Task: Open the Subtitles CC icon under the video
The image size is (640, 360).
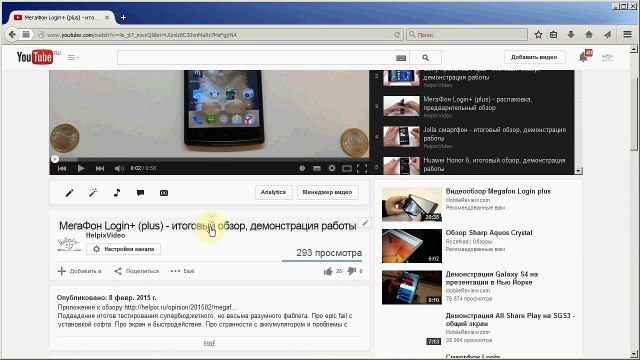Action: (164, 193)
